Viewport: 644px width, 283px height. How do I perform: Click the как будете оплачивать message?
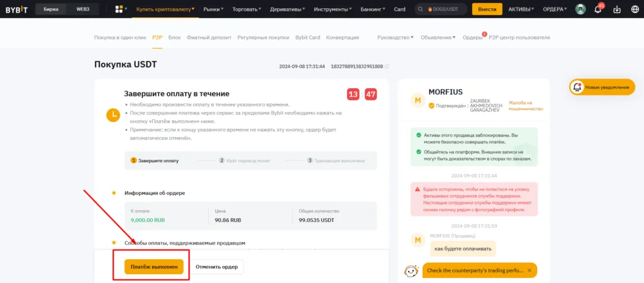coord(463,248)
